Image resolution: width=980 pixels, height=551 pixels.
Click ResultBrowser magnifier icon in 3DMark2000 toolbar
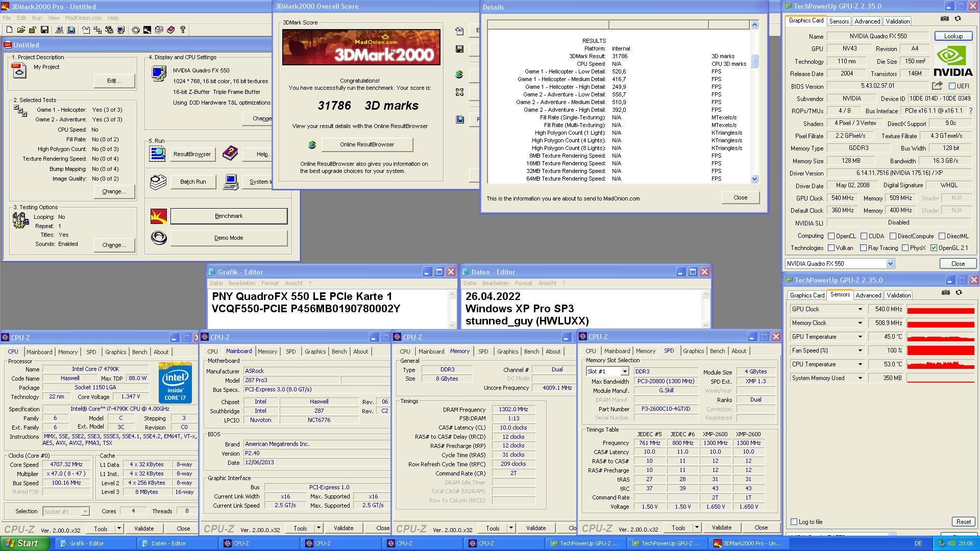[x=71, y=30]
